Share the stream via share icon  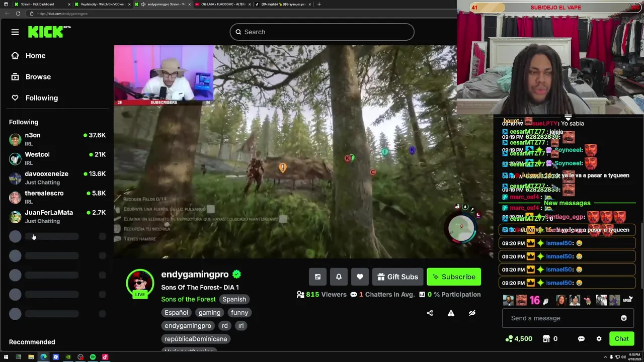coord(430,313)
